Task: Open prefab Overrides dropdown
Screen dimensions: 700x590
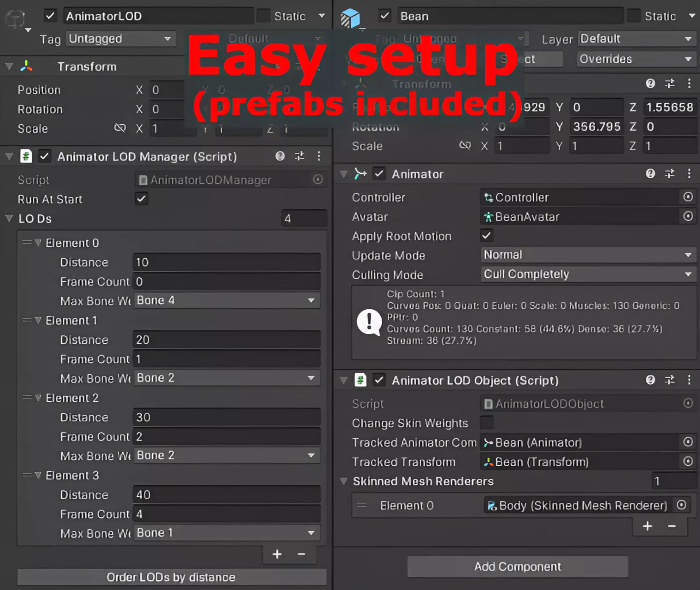Action: tap(637, 59)
